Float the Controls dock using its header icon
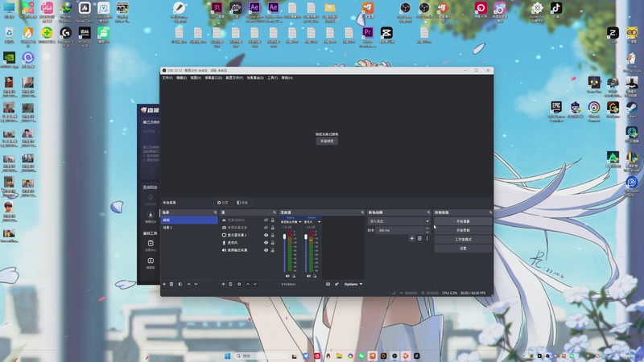This screenshot has height=362, width=644. tap(490, 212)
